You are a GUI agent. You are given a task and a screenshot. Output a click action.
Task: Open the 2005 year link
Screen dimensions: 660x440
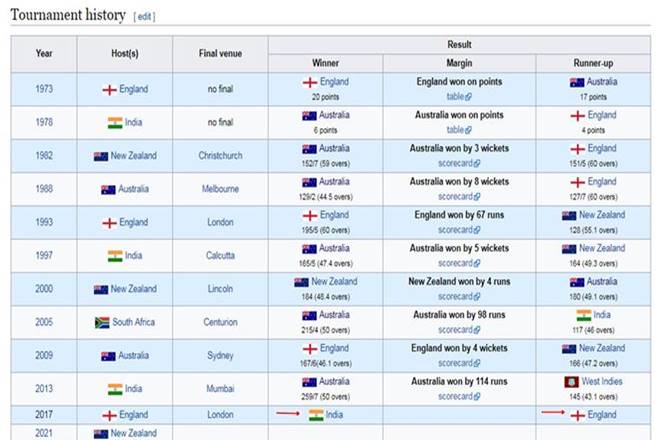coord(44,322)
